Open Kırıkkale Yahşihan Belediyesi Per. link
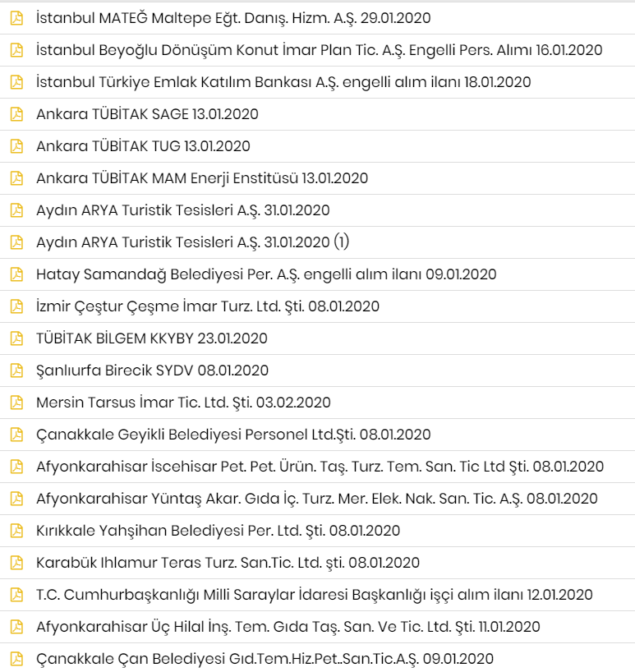The width and height of the screenshot is (635, 672). click(218, 531)
